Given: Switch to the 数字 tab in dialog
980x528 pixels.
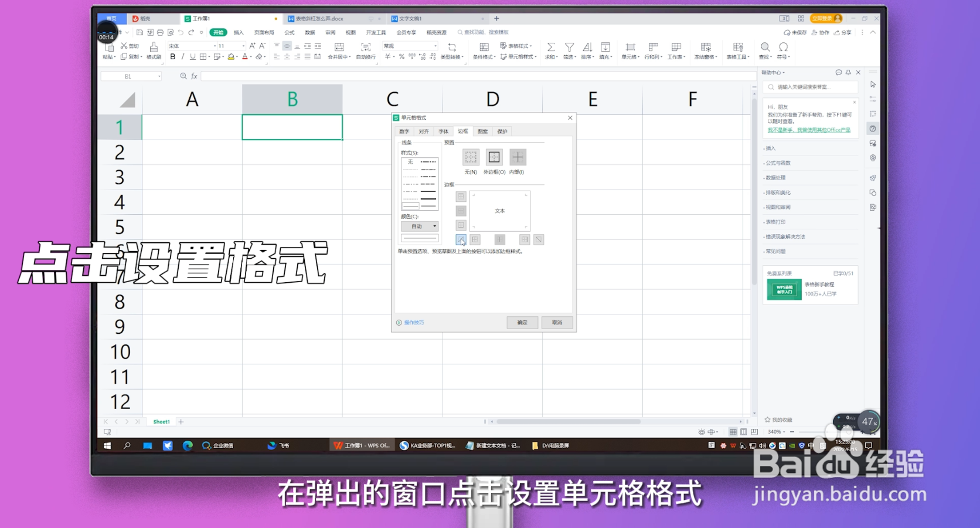Looking at the screenshot, I should tap(404, 131).
